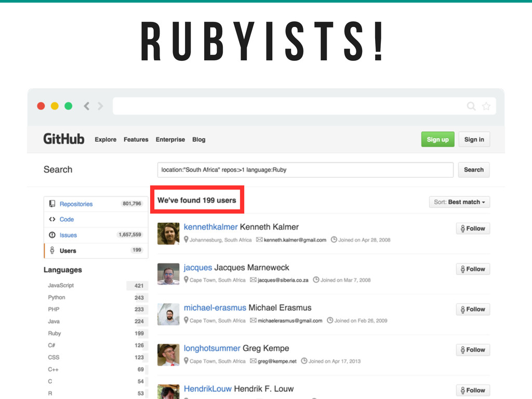
Task: Filter by Python language
Action: pyautogui.click(x=96, y=298)
